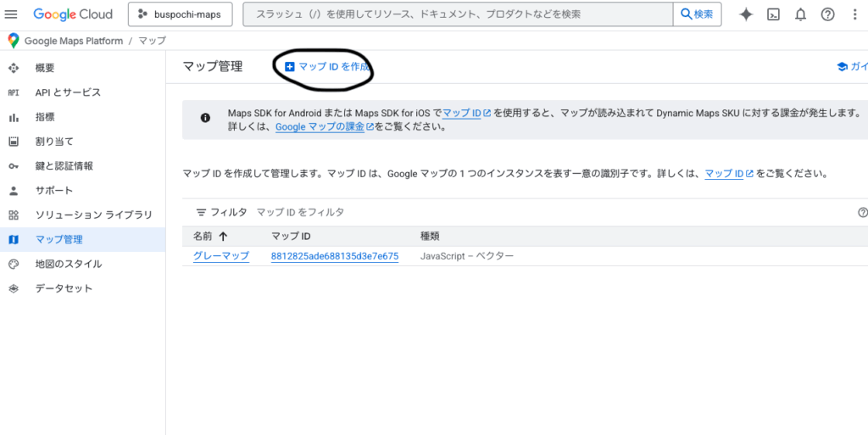Image resolution: width=868 pixels, height=435 pixels.
Task: Click マップ ID を作成 button
Action: [x=327, y=66]
